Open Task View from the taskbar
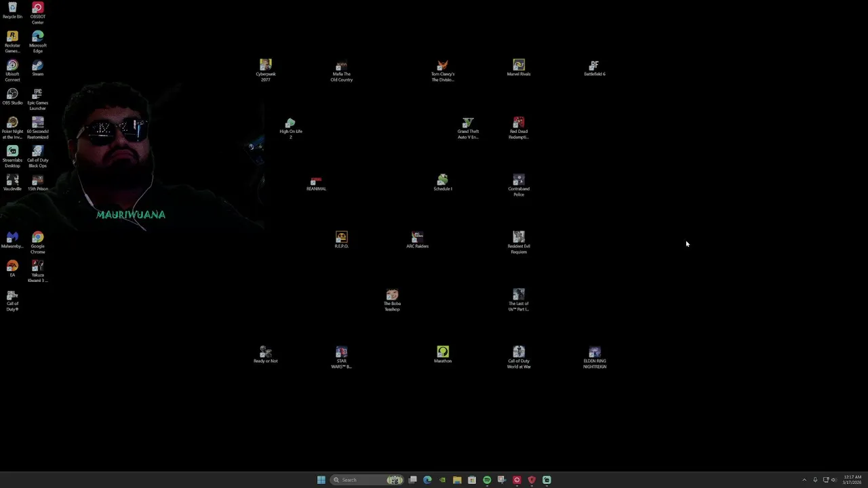Image resolution: width=868 pixels, height=488 pixels. pyautogui.click(x=412, y=480)
